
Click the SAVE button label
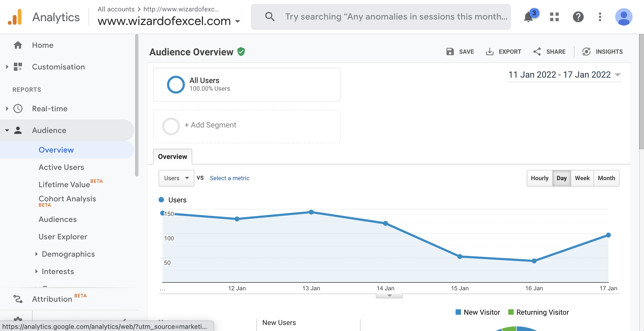(x=466, y=52)
